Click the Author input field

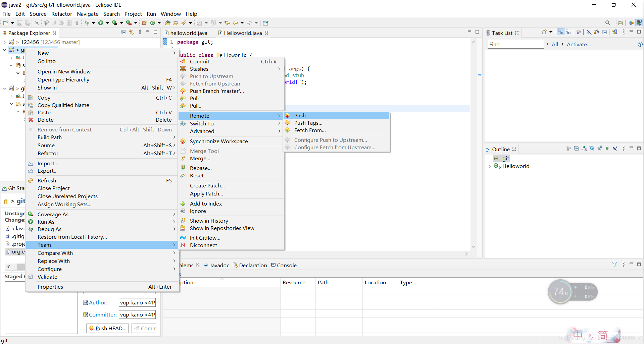[x=137, y=302]
